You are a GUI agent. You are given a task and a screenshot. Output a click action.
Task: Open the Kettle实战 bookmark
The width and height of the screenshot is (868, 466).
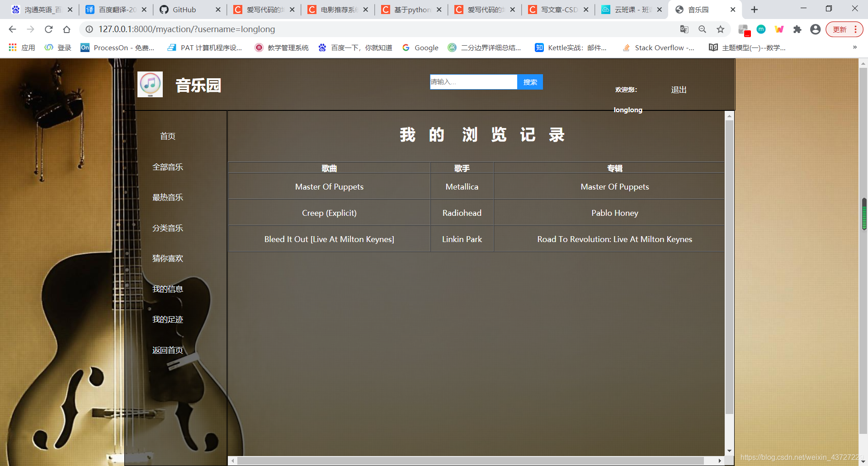[x=571, y=48]
